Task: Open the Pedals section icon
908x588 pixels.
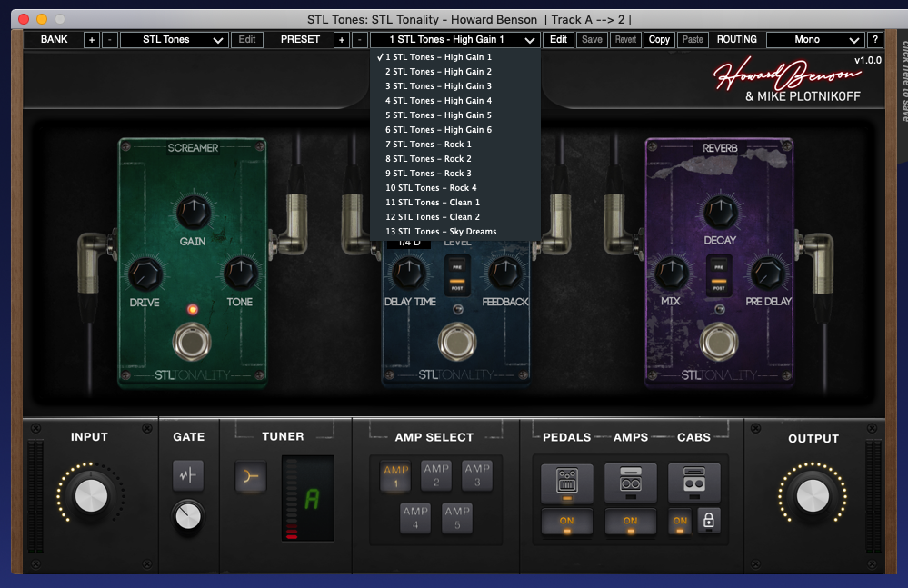Action: click(x=567, y=483)
